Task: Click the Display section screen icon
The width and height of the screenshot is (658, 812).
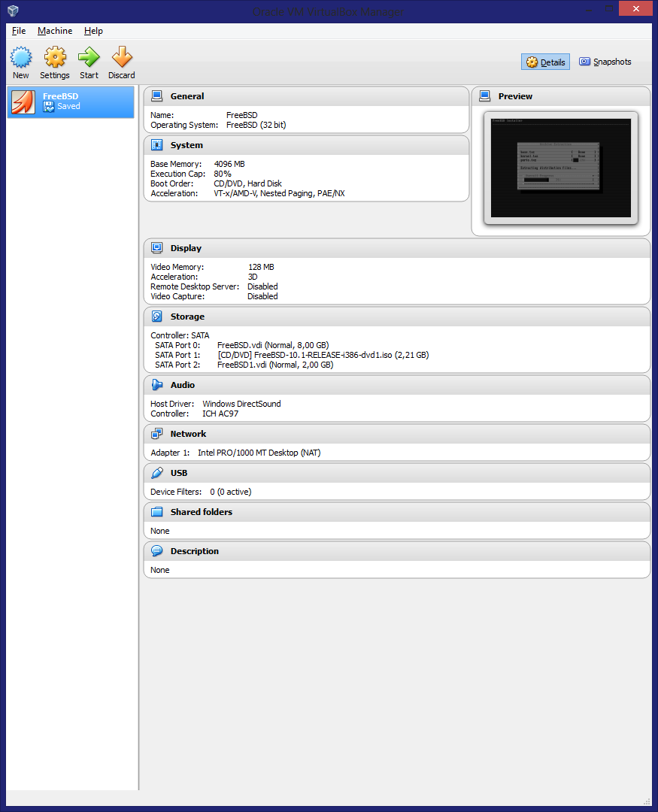Action: coord(156,248)
